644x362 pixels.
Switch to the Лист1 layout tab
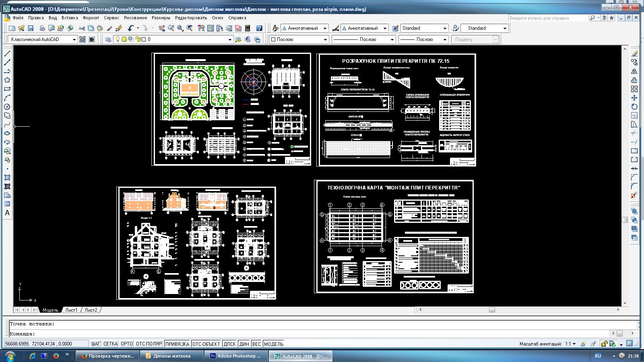[71, 310]
